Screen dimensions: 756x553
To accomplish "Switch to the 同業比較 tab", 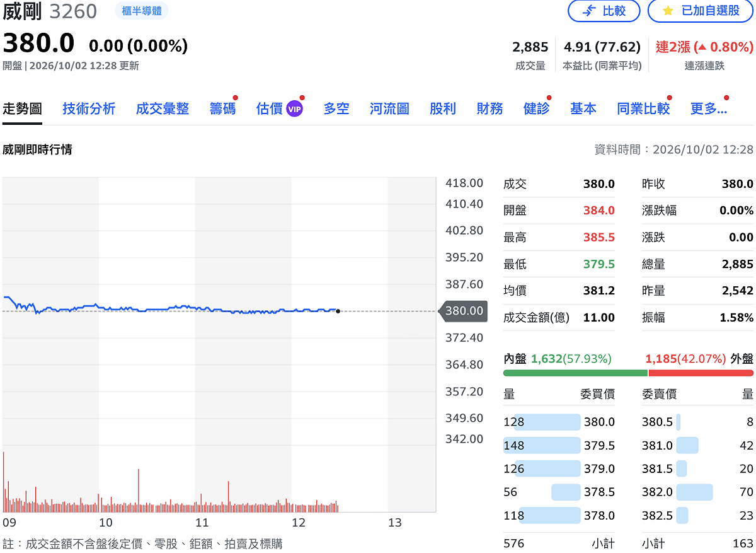I will pos(643,108).
